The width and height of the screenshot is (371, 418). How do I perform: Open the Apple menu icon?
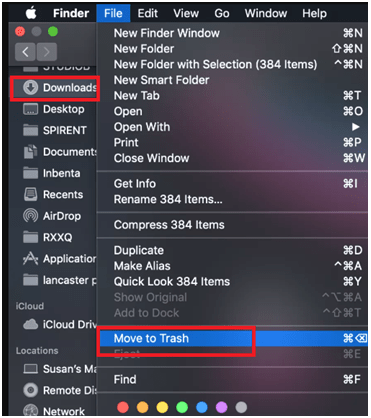(x=31, y=13)
